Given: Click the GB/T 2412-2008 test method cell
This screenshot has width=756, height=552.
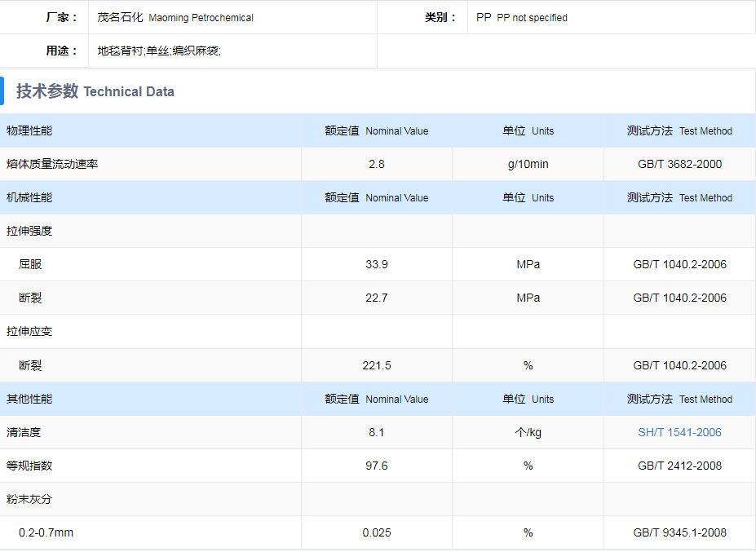Looking at the screenshot, I should [679, 466].
